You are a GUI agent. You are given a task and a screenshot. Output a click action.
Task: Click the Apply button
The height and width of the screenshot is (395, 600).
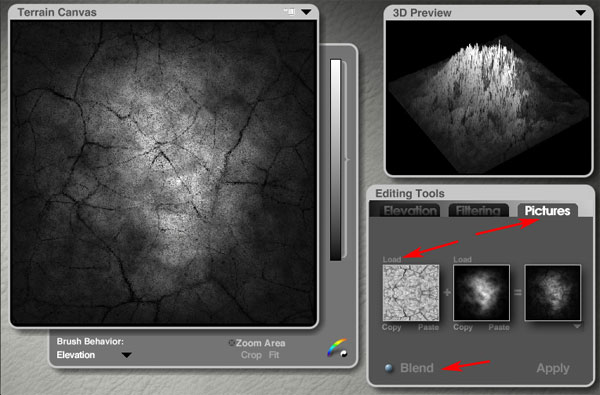pos(553,368)
